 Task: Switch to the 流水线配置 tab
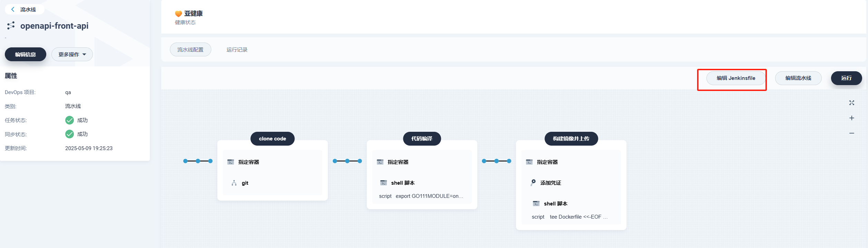[191, 49]
